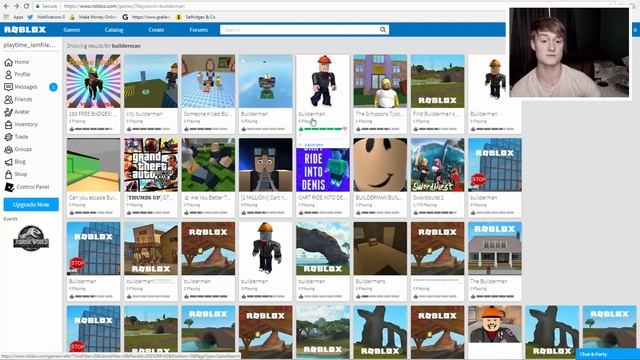Open the Forums menu

point(199,30)
